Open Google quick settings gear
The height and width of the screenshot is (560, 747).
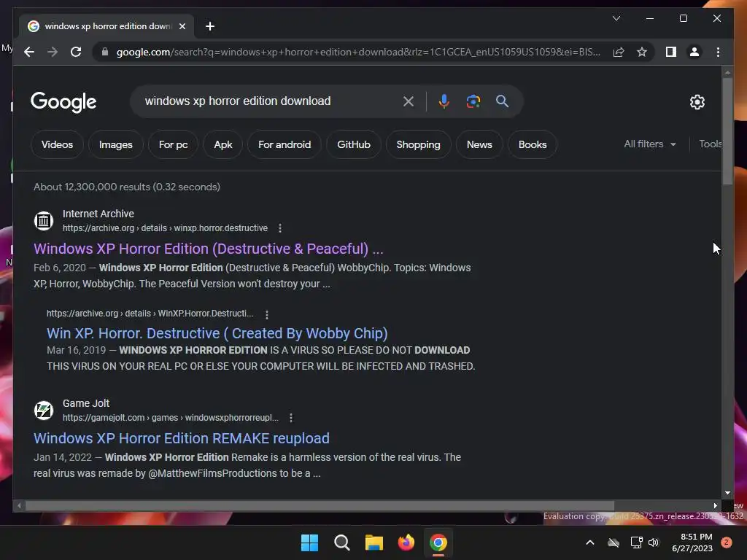[697, 101]
